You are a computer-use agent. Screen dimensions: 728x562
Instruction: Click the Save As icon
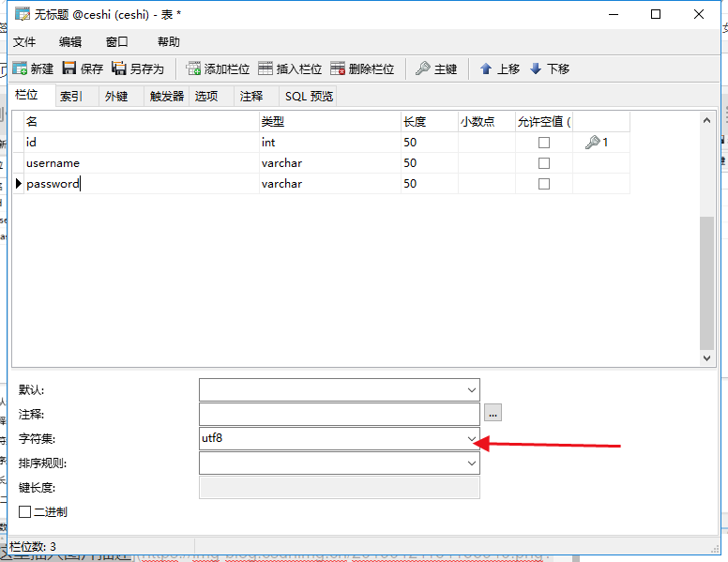coord(119,68)
